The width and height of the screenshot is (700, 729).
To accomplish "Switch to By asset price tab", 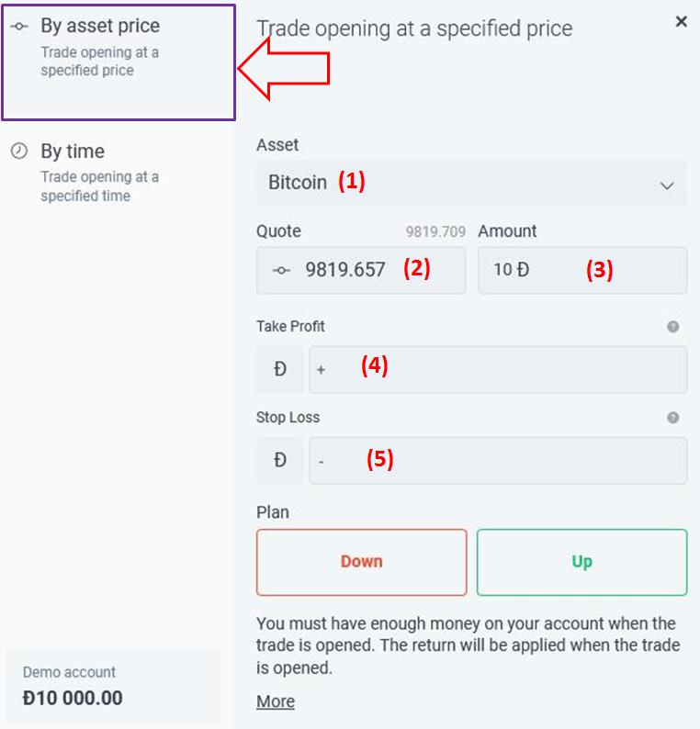I will [x=118, y=61].
